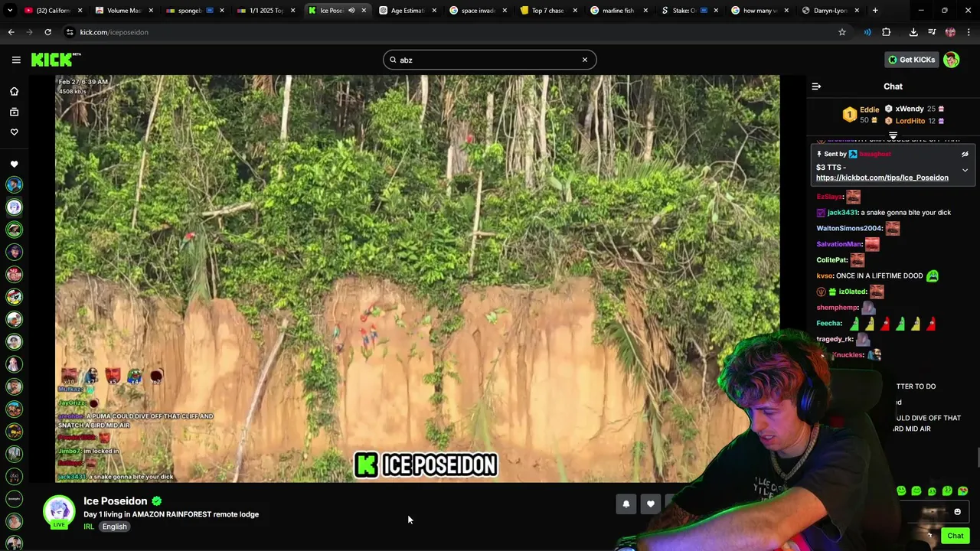
Task: Expand the chat leaderboard
Action: point(893,135)
